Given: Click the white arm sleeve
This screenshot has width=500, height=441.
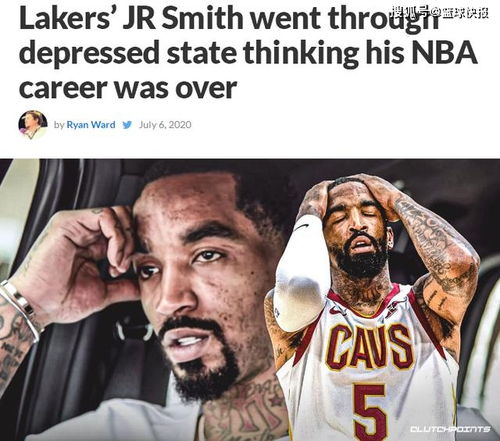Looking at the screenshot, I should pos(302,275).
